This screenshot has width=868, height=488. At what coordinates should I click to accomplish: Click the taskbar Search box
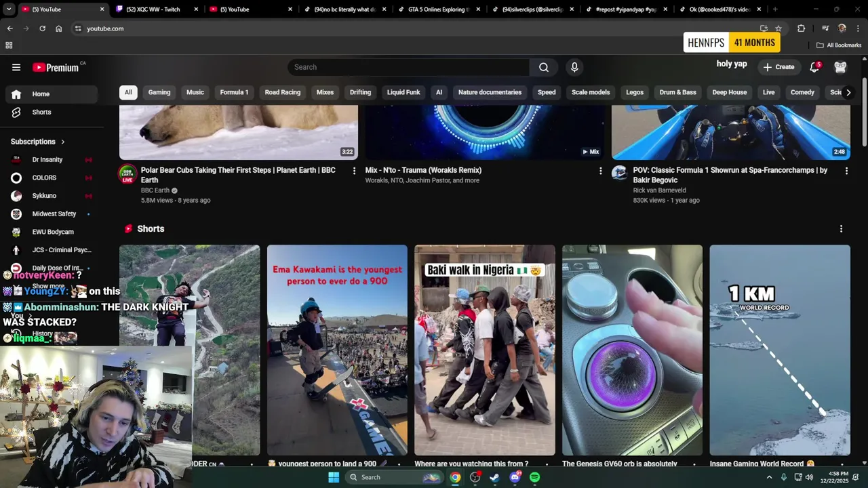[x=395, y=477]
